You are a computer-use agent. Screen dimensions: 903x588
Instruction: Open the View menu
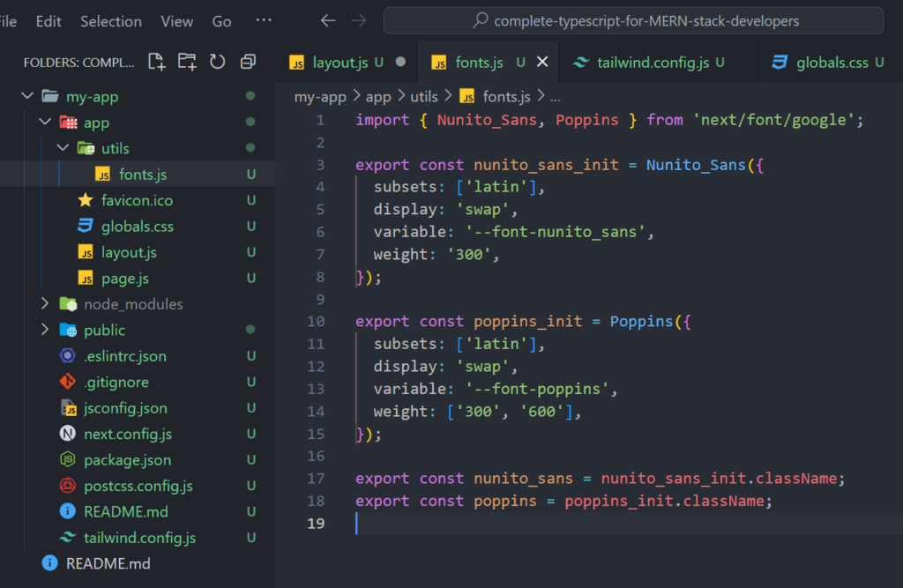pos(176,21)
